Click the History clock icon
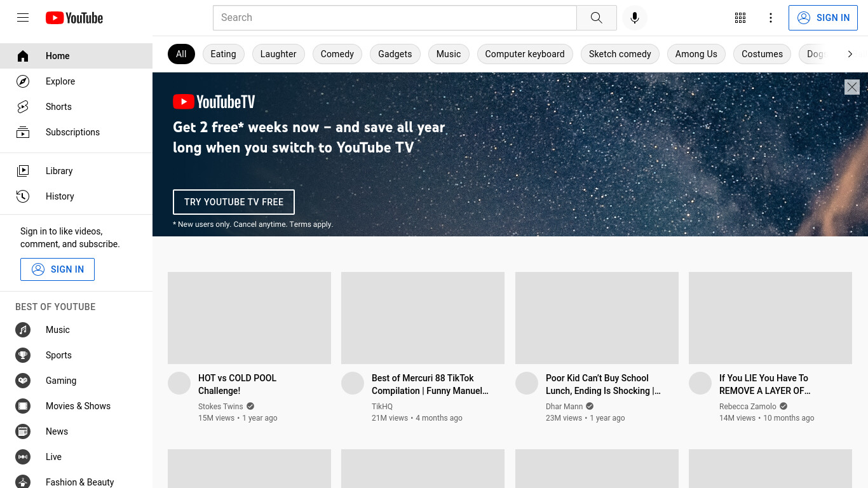This screenshot has width=868, height=488. [x=23, y=196]
